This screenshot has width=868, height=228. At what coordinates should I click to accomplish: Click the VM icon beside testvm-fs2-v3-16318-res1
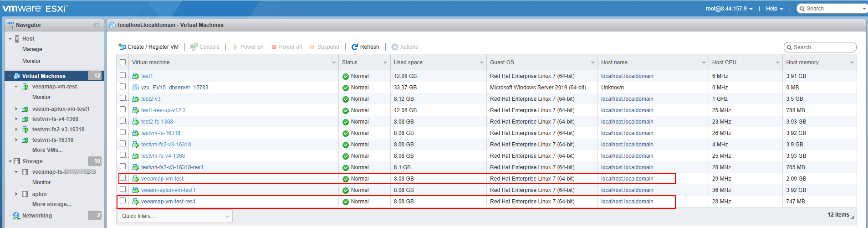pyautogui.click(x=136, y=167)
